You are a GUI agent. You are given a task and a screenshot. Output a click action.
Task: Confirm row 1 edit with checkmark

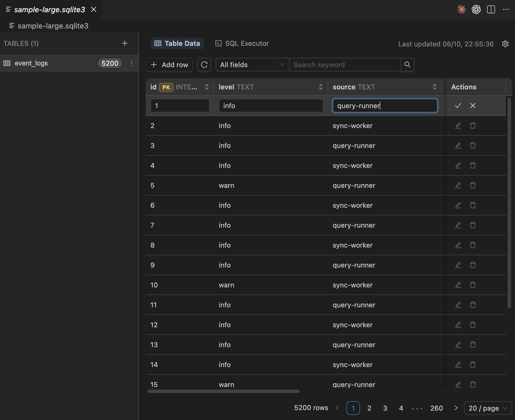(458, 106)
